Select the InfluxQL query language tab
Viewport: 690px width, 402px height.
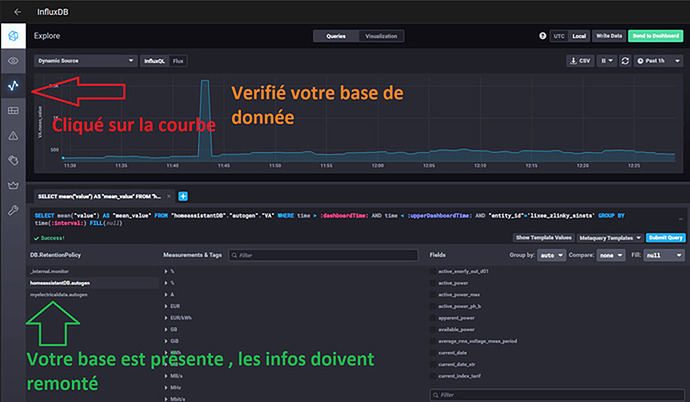tap(154, 61)
